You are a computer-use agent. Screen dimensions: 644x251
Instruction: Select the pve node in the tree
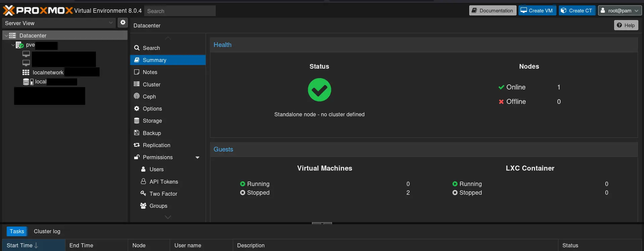pos(30,45)
